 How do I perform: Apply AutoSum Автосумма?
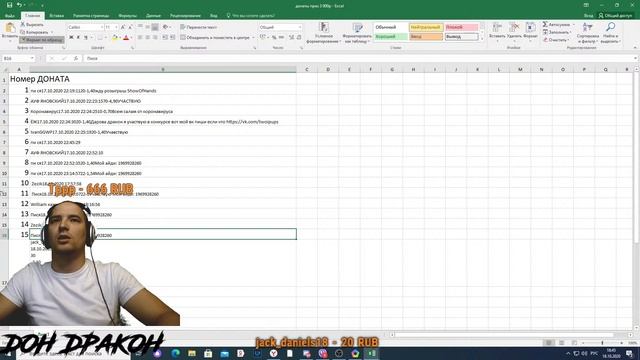point(558,24)
